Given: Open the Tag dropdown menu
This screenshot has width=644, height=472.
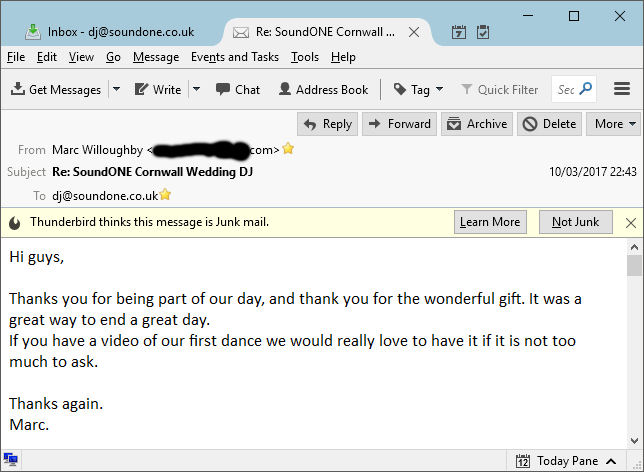Looking at the screenshot, I should point(419,89).
